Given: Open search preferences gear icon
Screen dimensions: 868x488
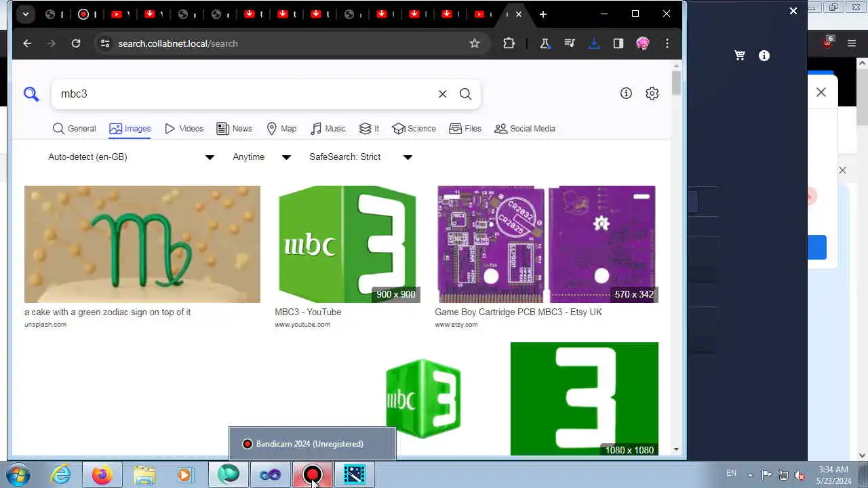Looking at the screenshot, I should pos(652,94).
